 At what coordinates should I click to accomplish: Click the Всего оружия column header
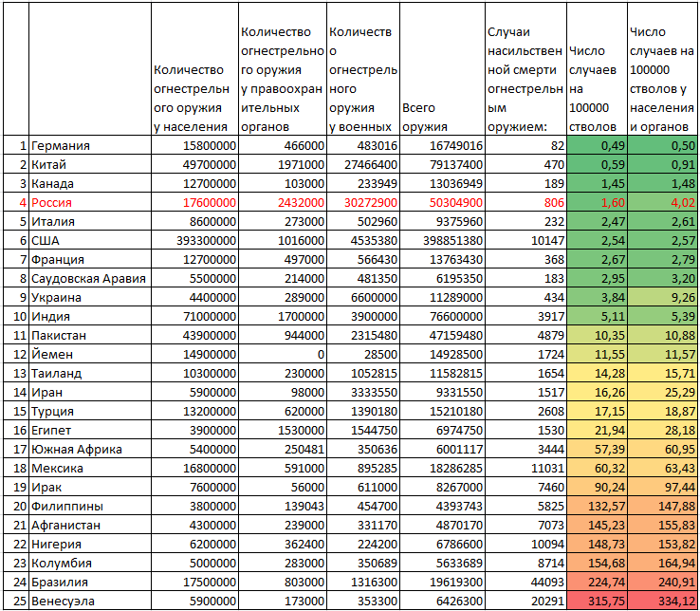[x=442, y=69]
